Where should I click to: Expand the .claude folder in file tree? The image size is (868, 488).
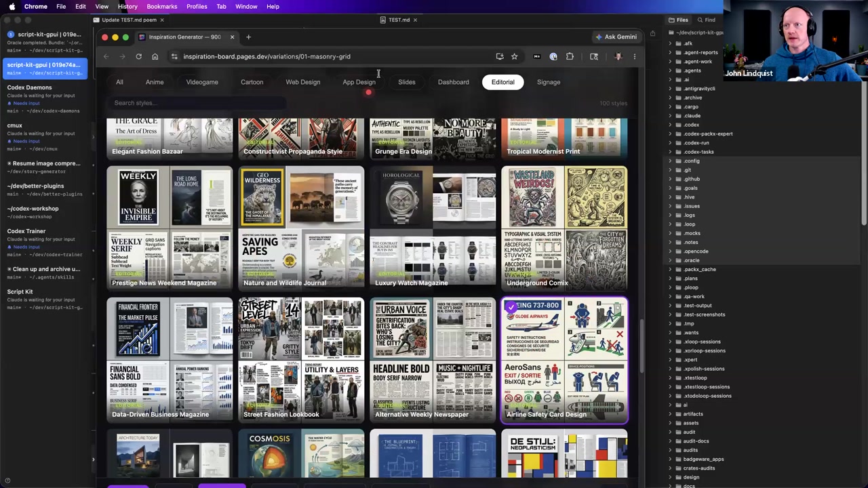click(692, 116)
